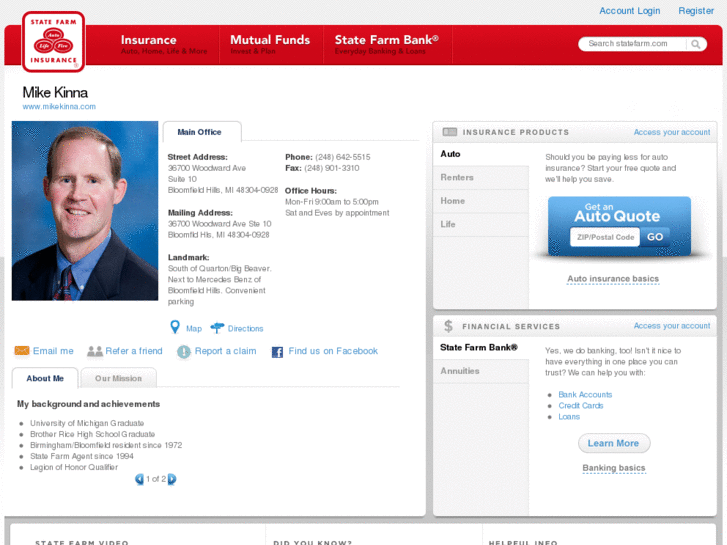This screenshot has width=727, height=545.
Task: Click the Report a claim link
Action: click(x=225, y=351)
